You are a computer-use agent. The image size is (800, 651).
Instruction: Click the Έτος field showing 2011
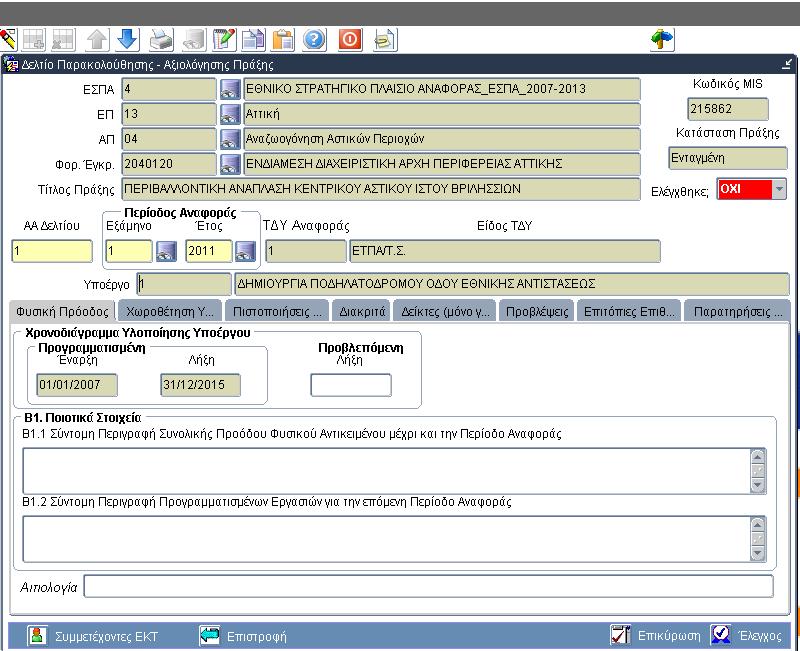209,252
